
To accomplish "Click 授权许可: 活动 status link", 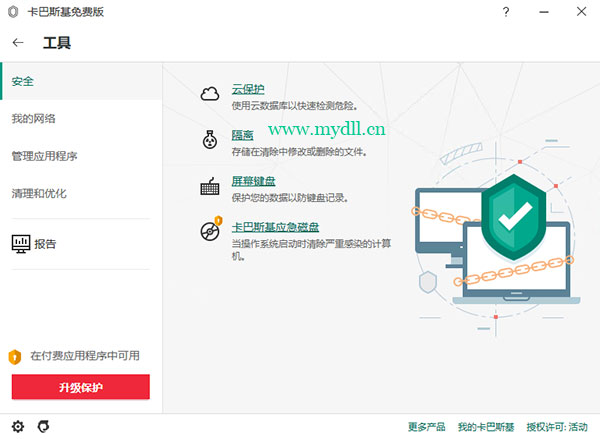I will [x=557, y=427].
